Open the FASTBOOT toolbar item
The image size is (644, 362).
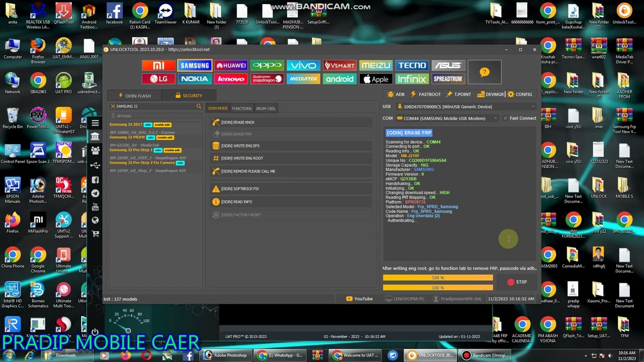coord(426,95)
